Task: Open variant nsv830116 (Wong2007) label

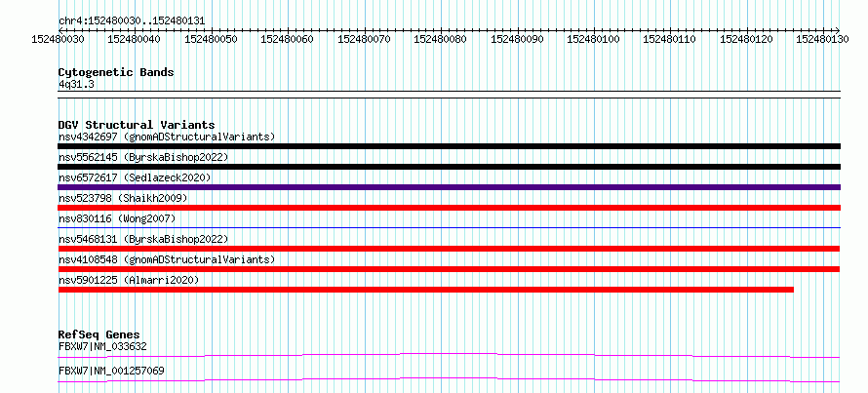Action: (117, 218)
